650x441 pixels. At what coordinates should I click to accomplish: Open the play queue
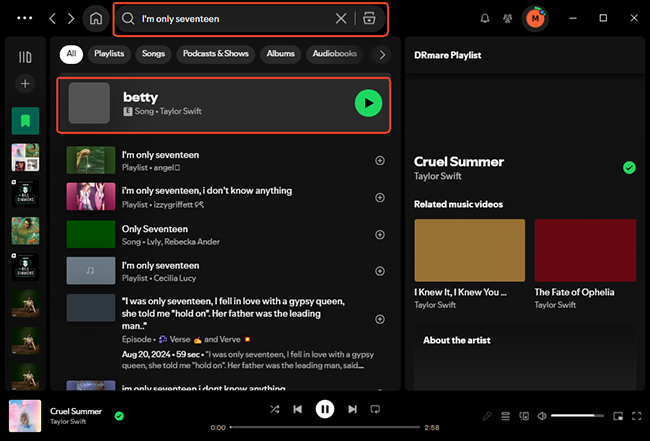pos(505,416)
